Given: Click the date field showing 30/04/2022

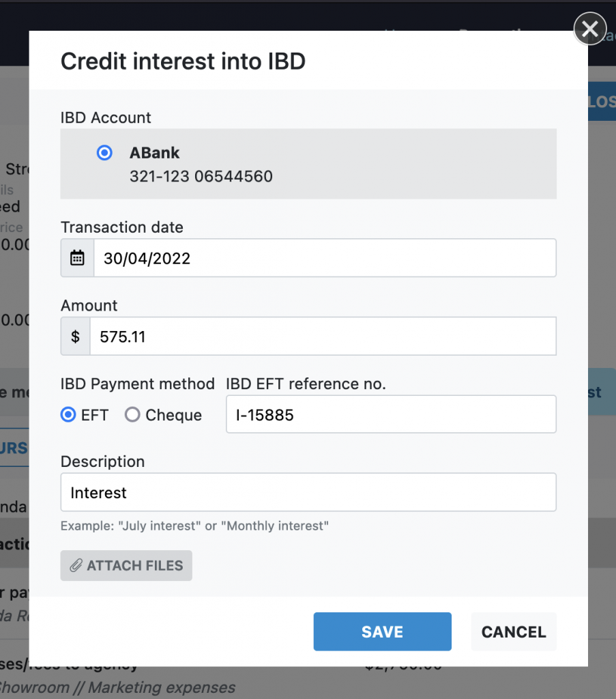Looking at the screenshot, I should click(x=324, y=258).
